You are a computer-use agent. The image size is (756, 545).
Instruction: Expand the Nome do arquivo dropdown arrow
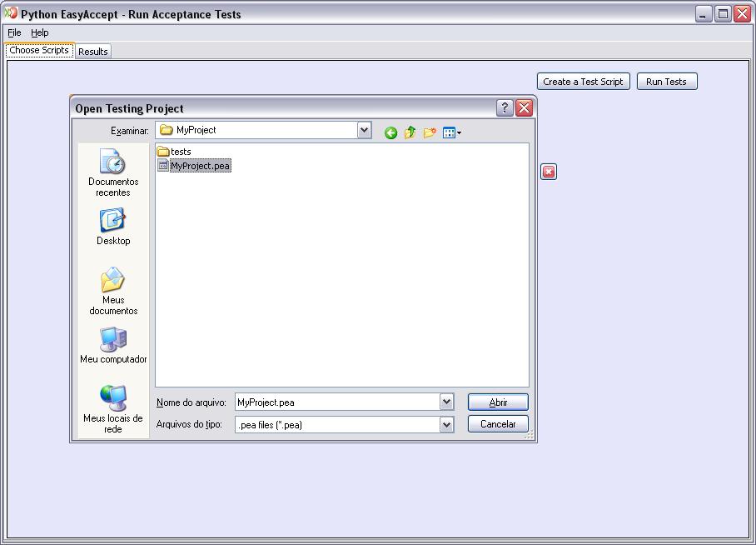[447, 402]
